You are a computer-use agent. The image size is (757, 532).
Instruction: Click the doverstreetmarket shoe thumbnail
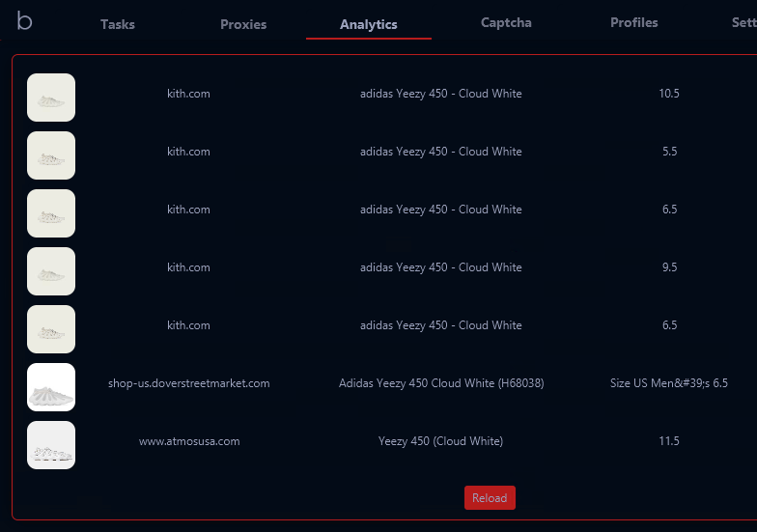tap(51, 387)
